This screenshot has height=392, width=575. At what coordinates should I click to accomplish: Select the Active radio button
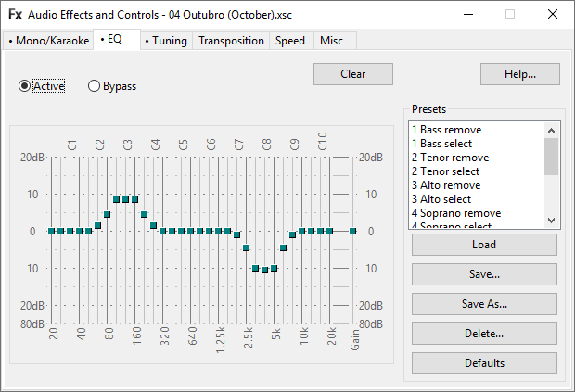[25, 86]
